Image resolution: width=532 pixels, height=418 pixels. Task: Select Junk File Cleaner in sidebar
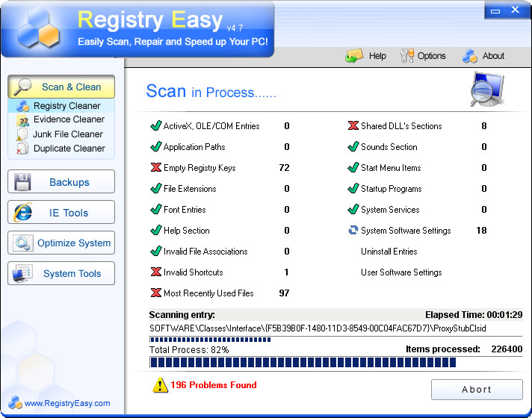[67, 134]
